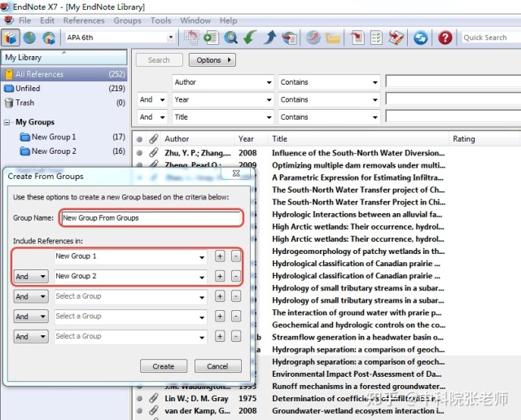Select New Group 2 in sidebar

point(72,151)
